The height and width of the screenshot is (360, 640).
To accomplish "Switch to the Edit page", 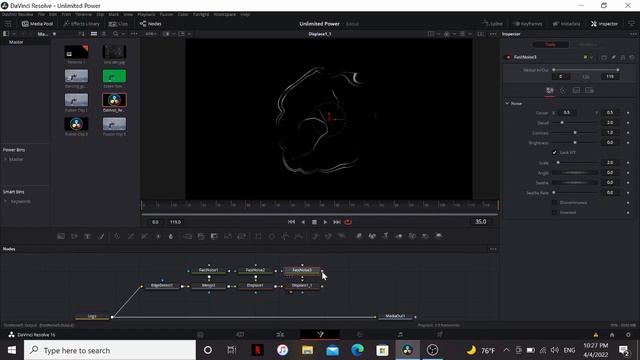I will [x=280, y=335].
